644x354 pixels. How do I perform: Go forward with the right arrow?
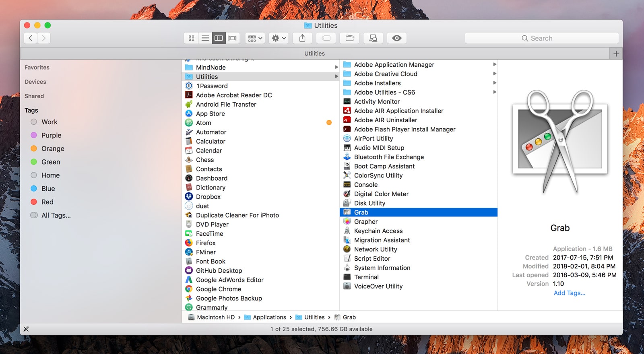(43, 38)
